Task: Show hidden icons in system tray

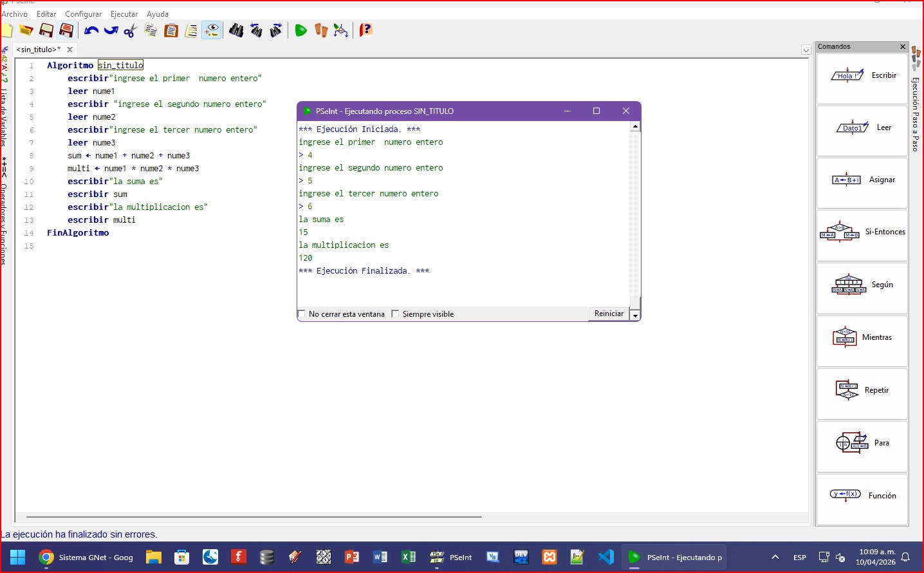Action: pos(775,558)
